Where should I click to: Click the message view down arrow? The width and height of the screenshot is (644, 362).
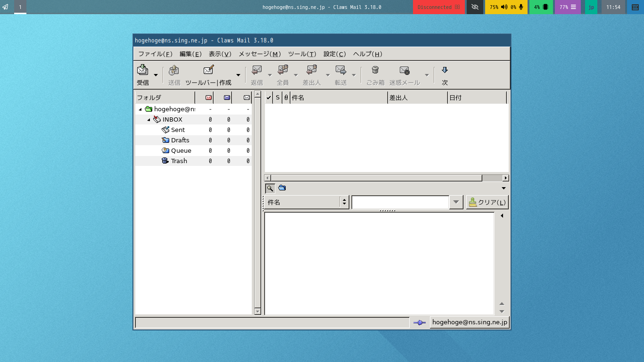502,311
